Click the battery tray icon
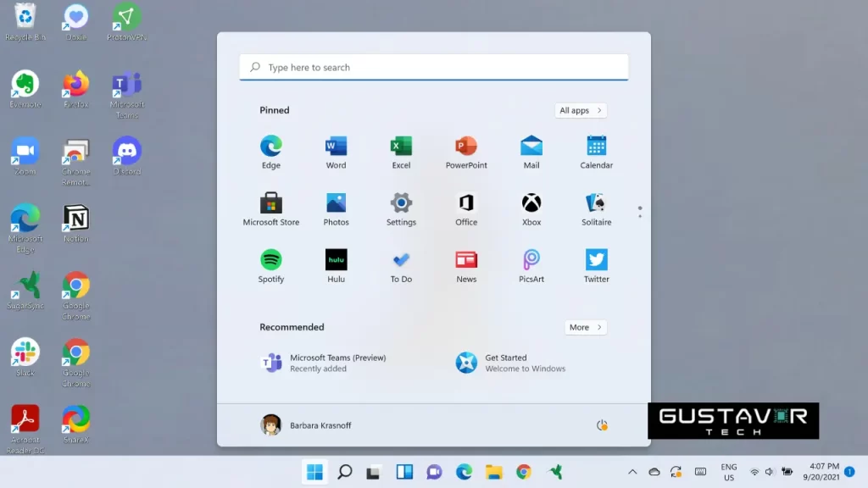868x488 pixels. 787,472
